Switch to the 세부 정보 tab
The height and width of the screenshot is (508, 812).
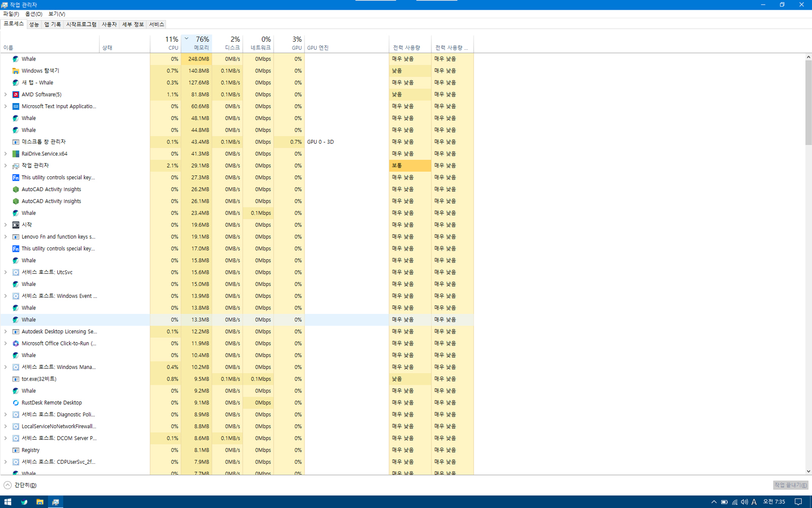click(x=133, y=24)
